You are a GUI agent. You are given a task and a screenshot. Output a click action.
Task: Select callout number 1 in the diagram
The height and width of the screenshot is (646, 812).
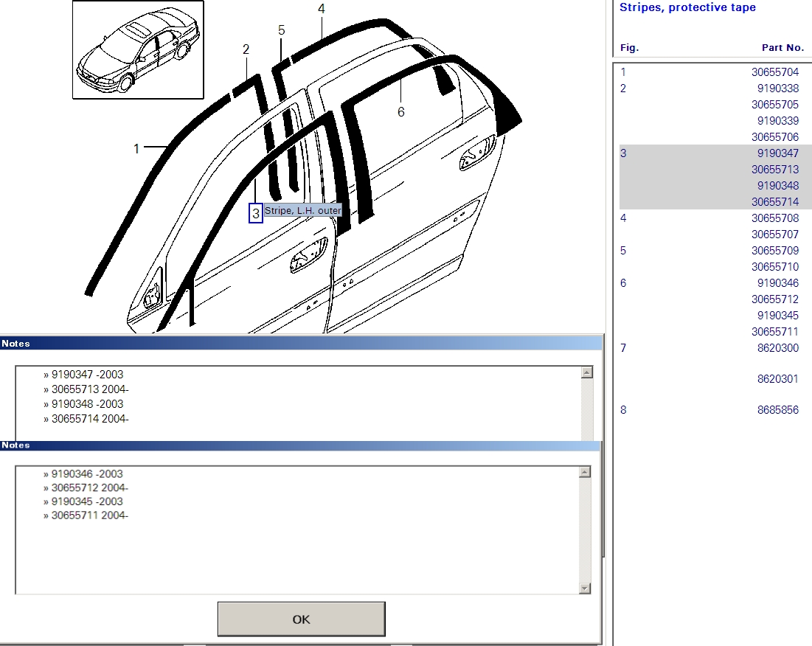pyautogui.click(x=136, y=149)
